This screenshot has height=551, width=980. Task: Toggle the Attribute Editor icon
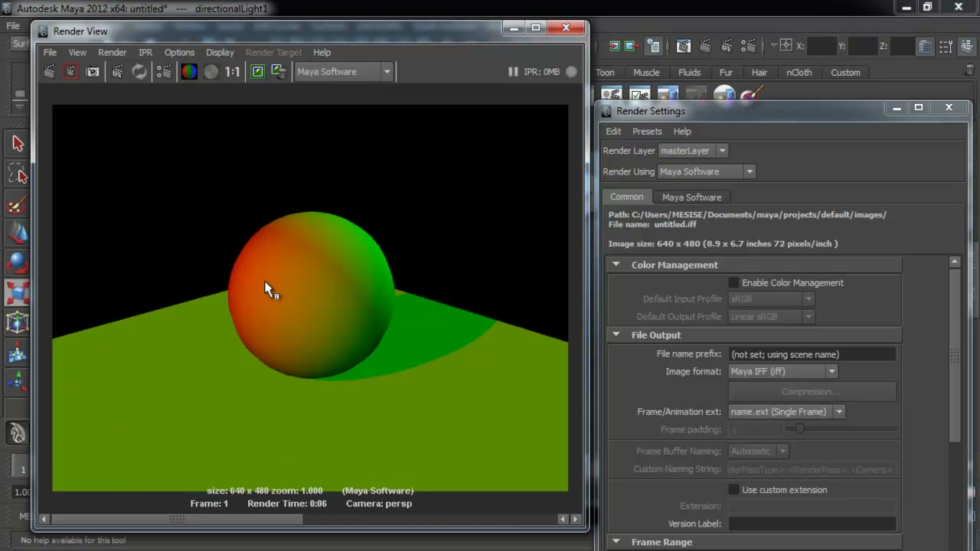click(x=926, y=47)
